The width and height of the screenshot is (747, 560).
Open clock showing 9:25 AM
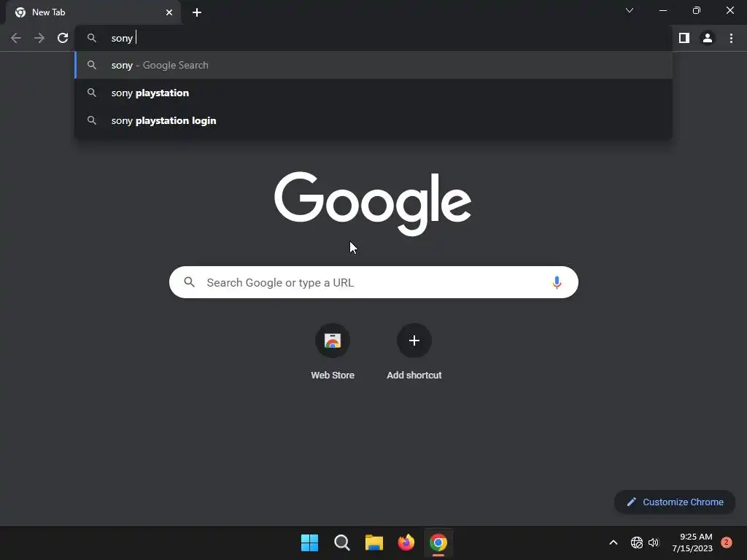[x=692, y=542]
